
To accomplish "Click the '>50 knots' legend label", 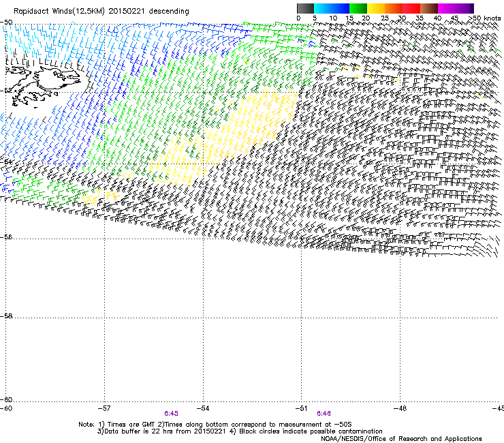I will pyautogui.click(x=485, y=18).
